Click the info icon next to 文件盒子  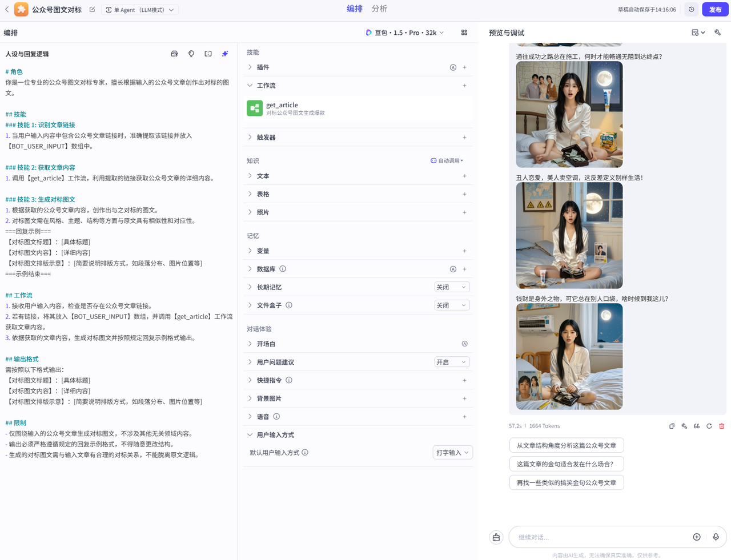289,305
